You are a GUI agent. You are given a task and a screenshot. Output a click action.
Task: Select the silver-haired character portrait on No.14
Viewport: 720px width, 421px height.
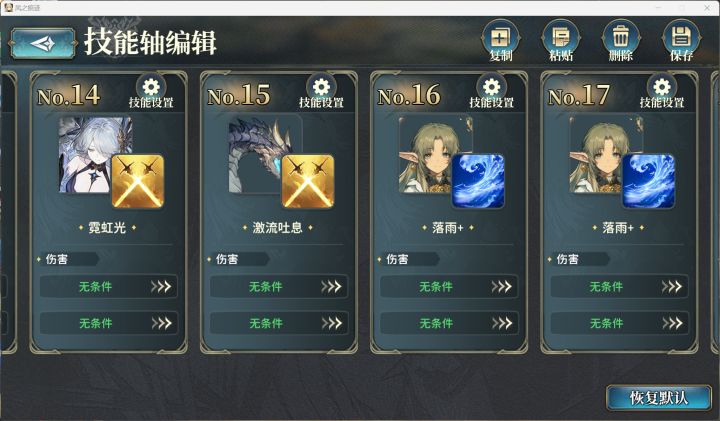click(89, 154)
